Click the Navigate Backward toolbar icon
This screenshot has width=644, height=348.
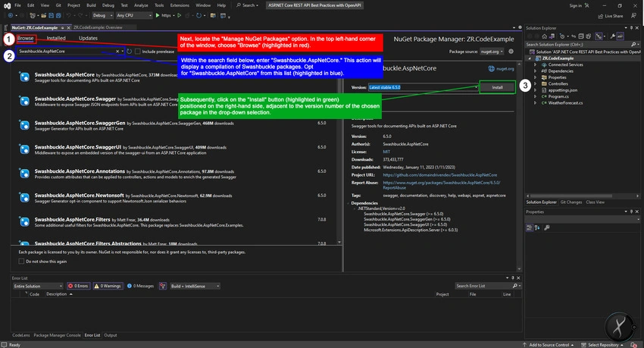click(11, 15)
